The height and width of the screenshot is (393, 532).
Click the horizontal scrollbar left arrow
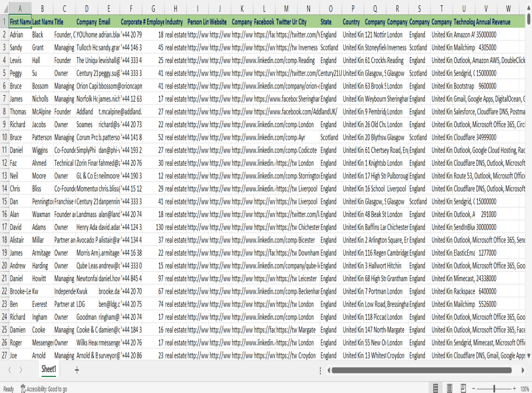(x=329, y=370)
